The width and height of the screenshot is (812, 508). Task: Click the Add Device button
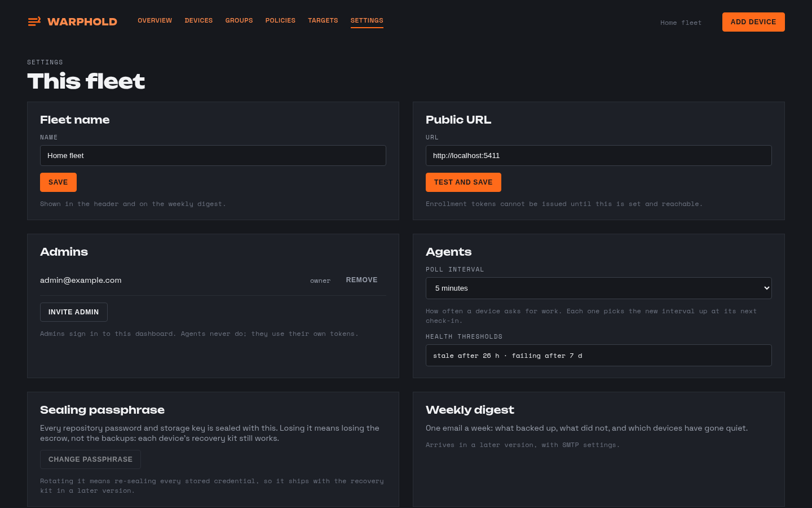tap(753, 22)
